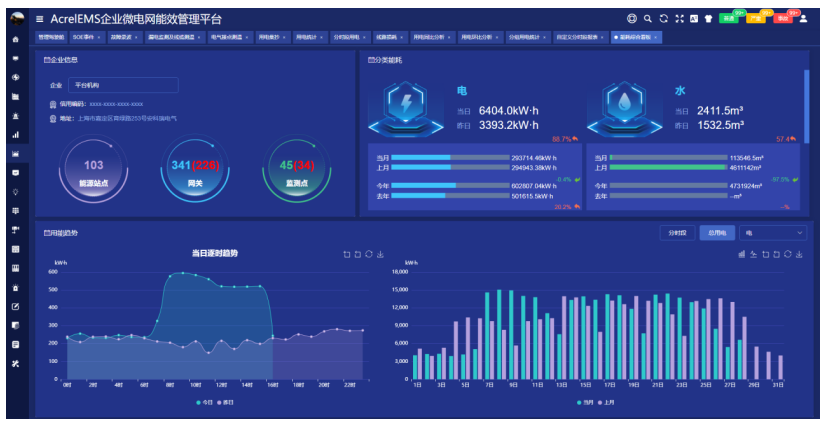The width and height of the screenshot is (824, 421).
Task: Toggle 今日 series in hourly chart legend
Action: pos(204,403)
